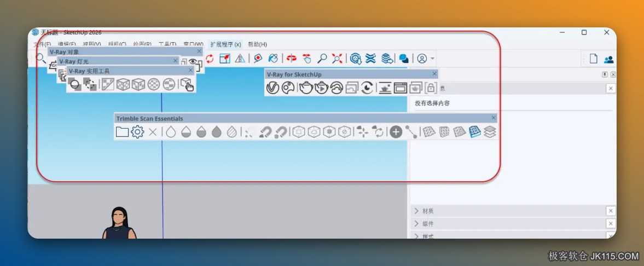Click the blank document icon at the right of the top toolbar
Screen dimensions: 644x266
tap(594, 59)
